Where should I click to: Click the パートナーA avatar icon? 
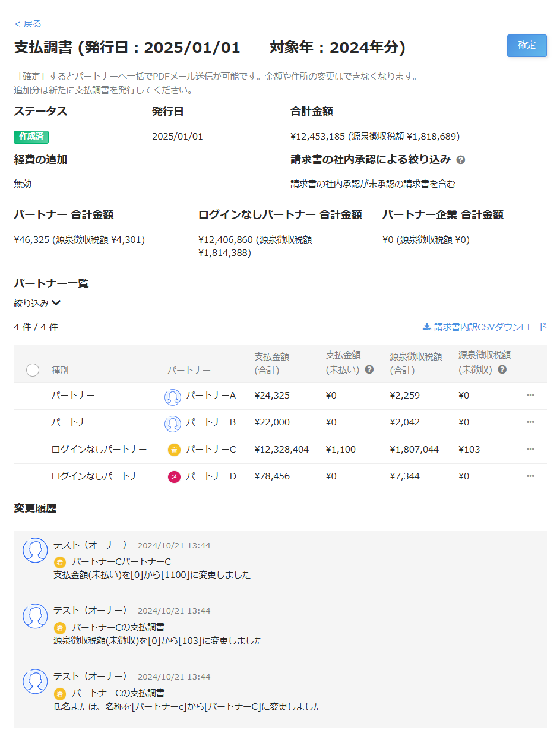(172, 396)
